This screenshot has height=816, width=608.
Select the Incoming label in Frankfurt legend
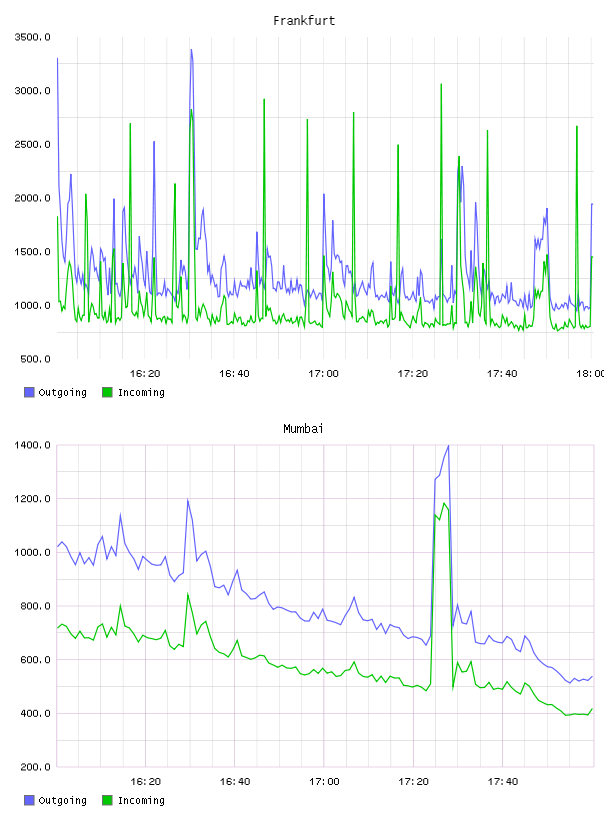coord(141,393)
